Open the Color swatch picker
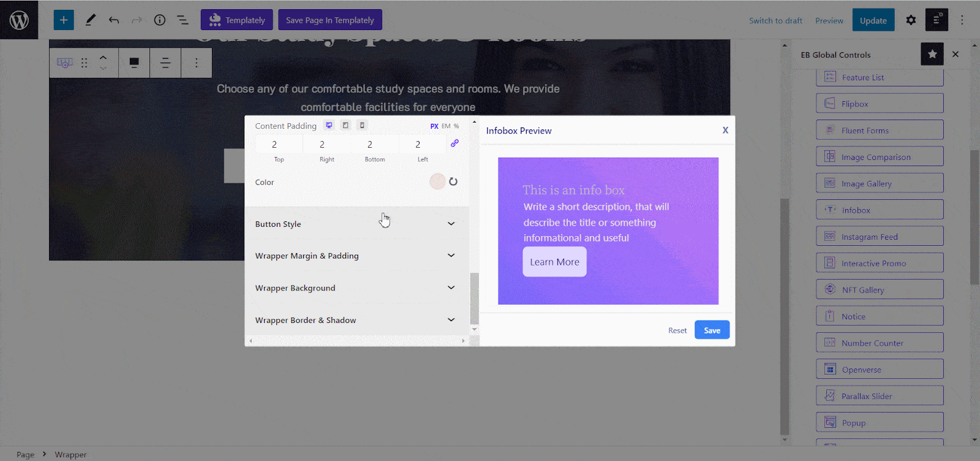This screenshot has height=461, width=980. (x=437, y=181)
